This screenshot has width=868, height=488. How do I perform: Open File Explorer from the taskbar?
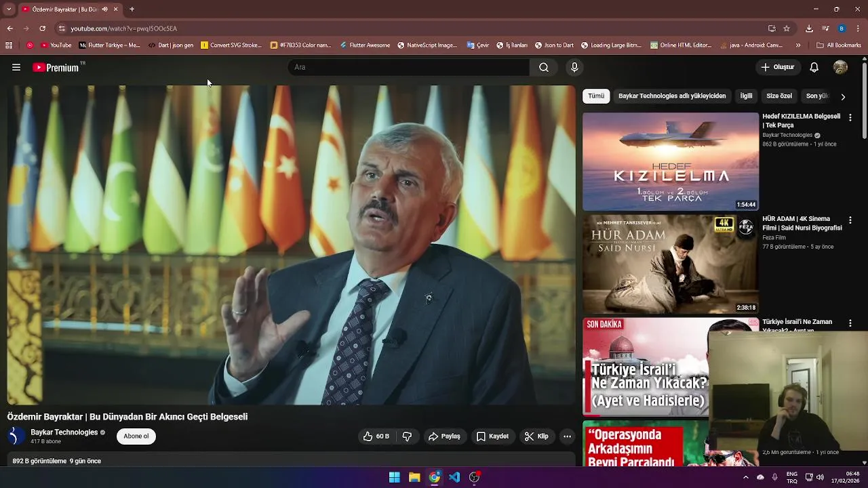pyautogui.click(x=414, y=477)
